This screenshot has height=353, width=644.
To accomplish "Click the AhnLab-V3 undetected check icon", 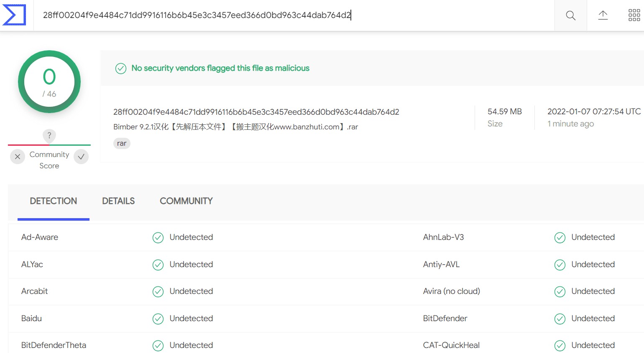I will [x=560, y=237].
